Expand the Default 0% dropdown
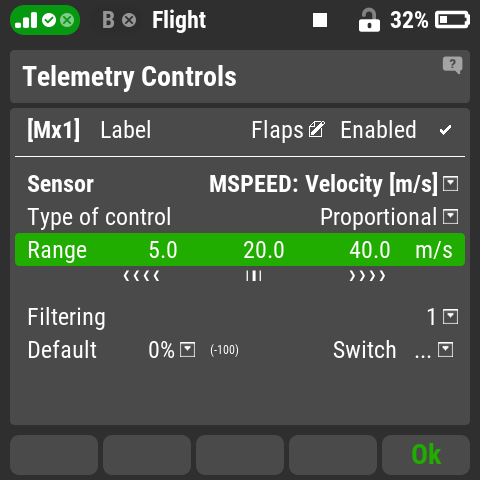Screen dimensions: 480x480 pyautogui.click(x=187, y=350)
